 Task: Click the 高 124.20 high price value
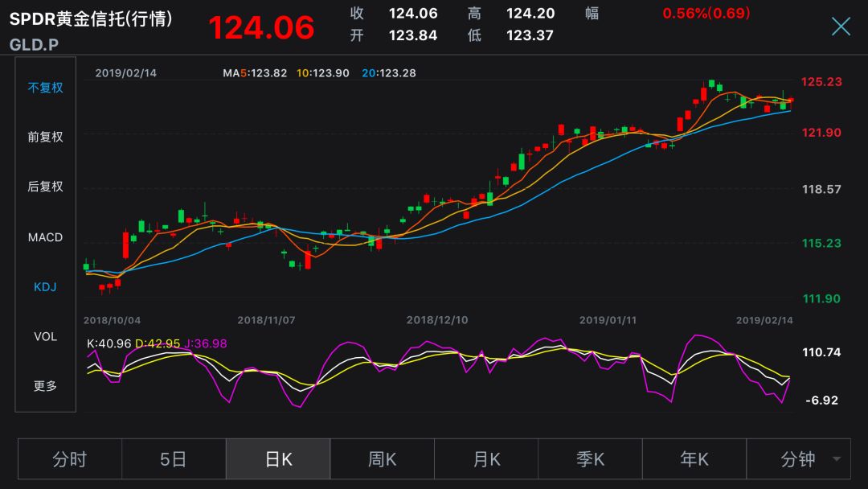tap(530, 14)
